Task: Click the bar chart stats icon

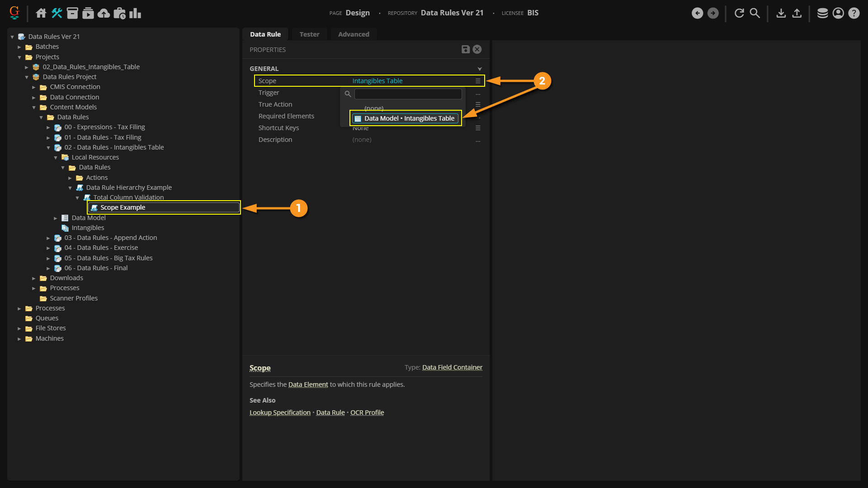Action: pos(135,13)
